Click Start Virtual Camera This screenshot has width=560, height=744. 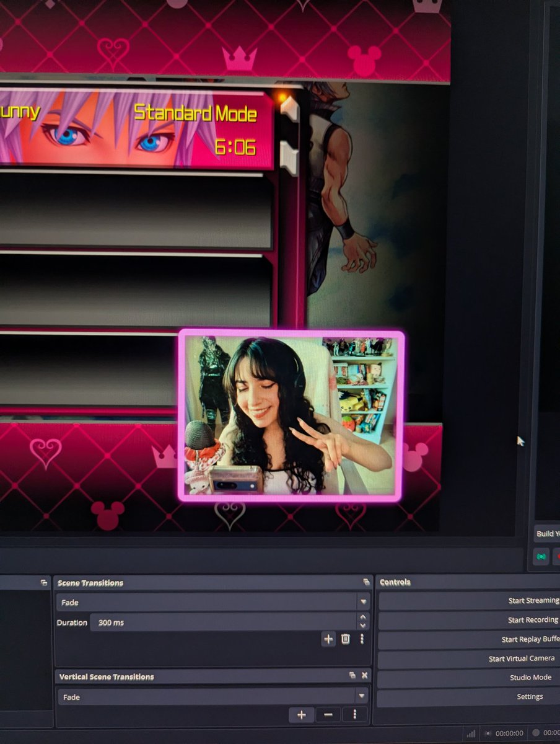pyautogui.click(x=522, y=658)
